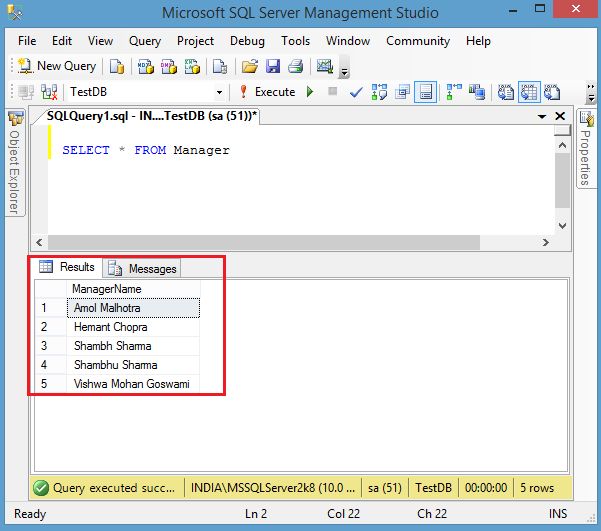
Task: Select the Hemant Chopra cell
Action: [133, 327]
